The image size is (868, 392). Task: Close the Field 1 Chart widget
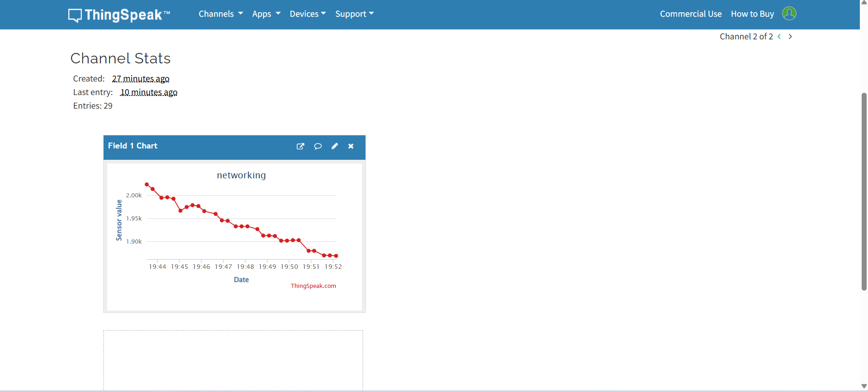tap(351, 146)
